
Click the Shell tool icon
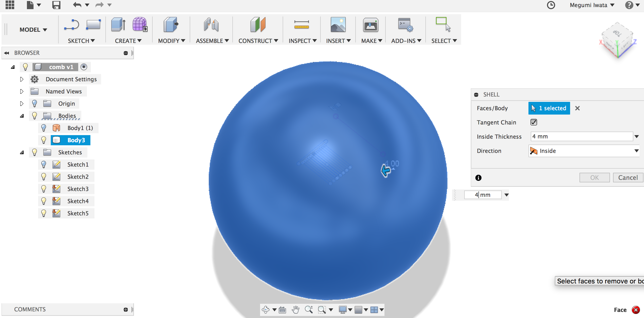170,25
